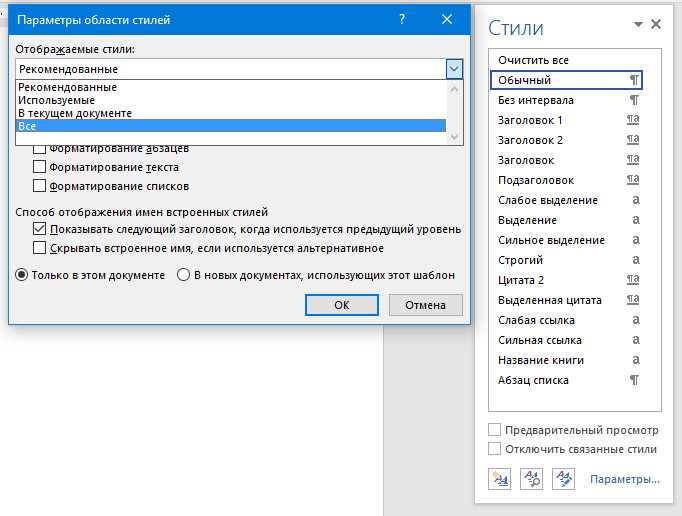The width and height of the screenshot is (682, 516).
Task: Apply the Заголовок 2 style
Action: (x=566, y=140)
